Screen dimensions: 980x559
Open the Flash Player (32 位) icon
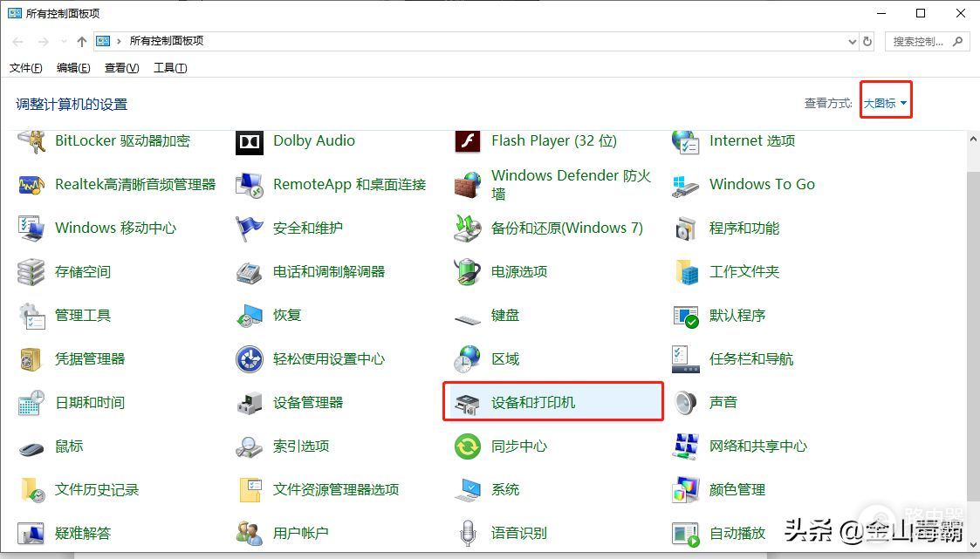(468, 141)
